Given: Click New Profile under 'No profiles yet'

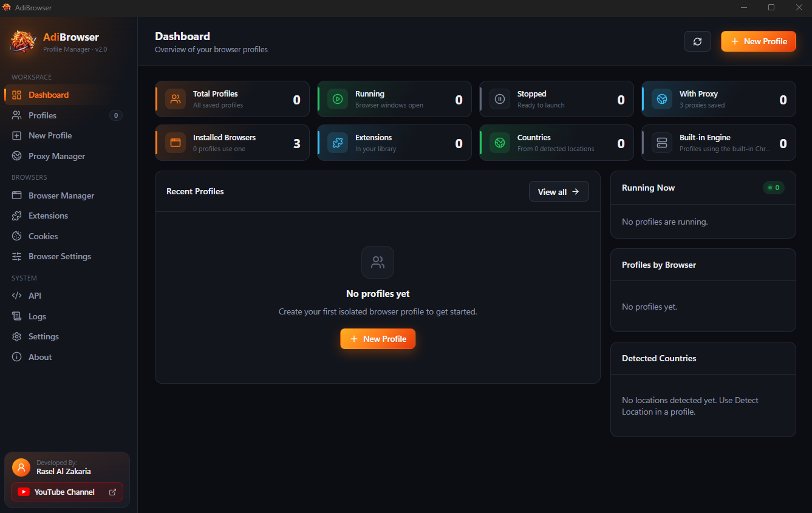Looking at the screenshot, I should click(378, 339).
